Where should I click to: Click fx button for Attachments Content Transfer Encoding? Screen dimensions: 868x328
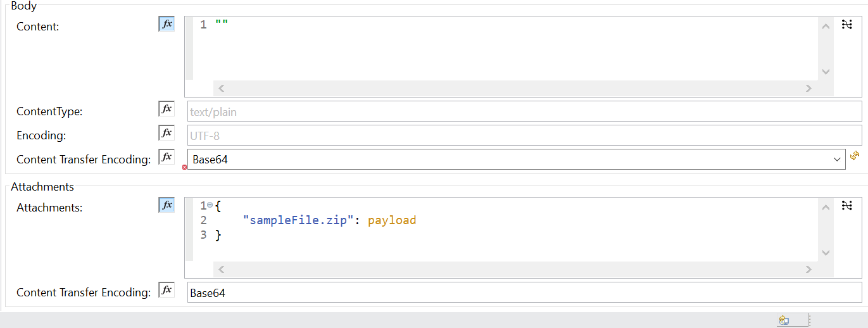[x=167, y=290]
